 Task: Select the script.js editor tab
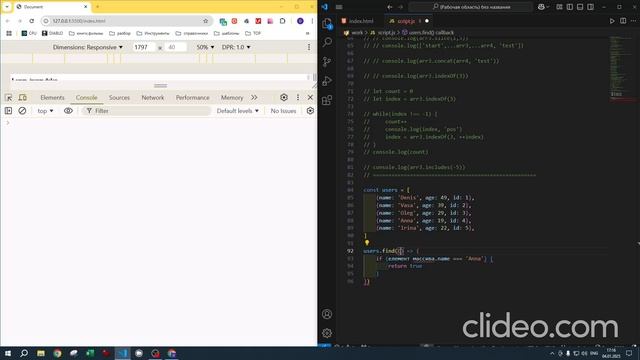click(405, 21)
